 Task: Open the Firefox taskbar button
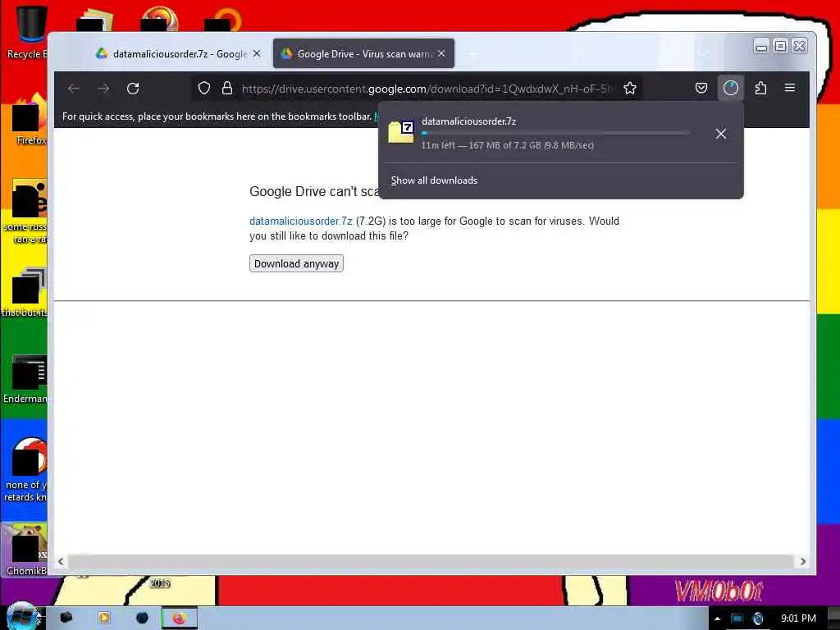pos(180,619)
